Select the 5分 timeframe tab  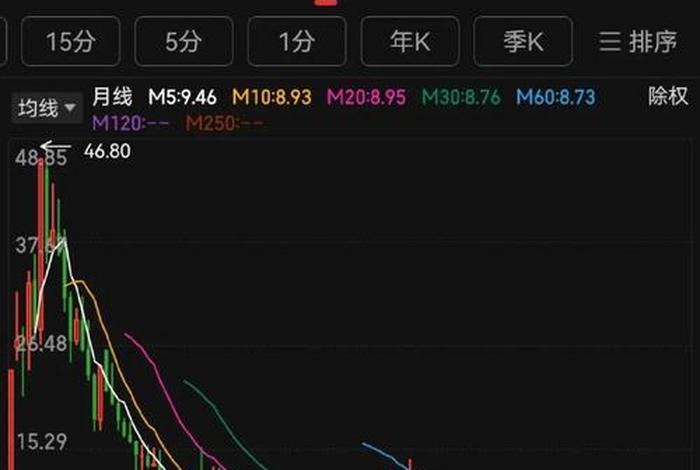183,42
